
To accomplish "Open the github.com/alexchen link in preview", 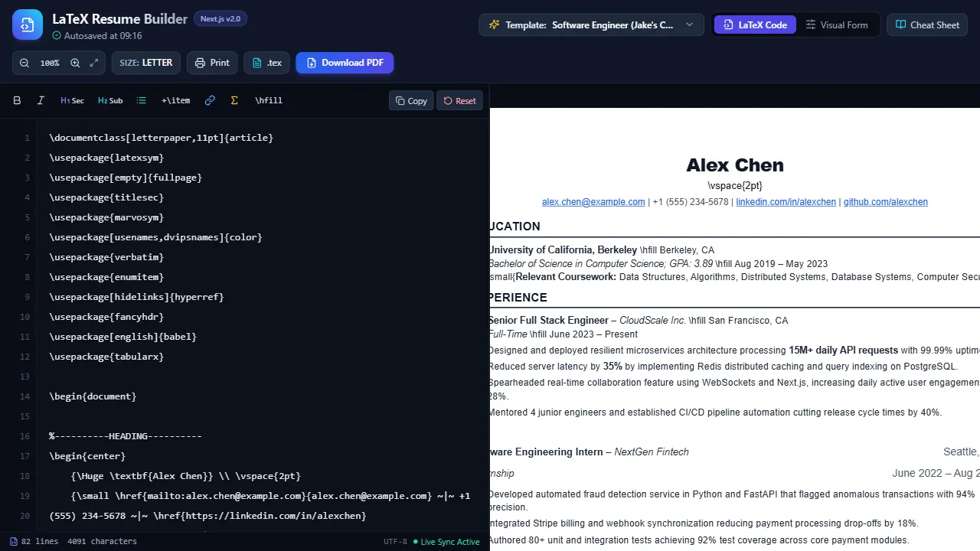I will (886, 202).
